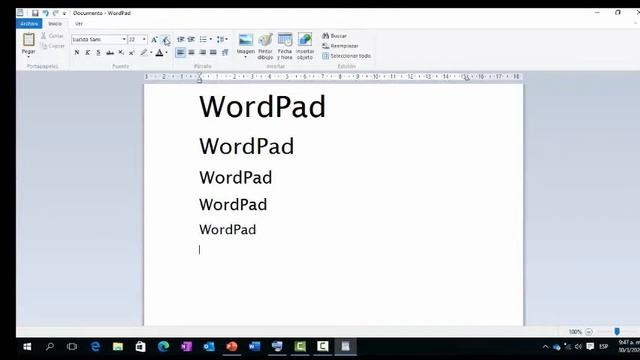Expand the bullet list style arrow

pos(211,39)
